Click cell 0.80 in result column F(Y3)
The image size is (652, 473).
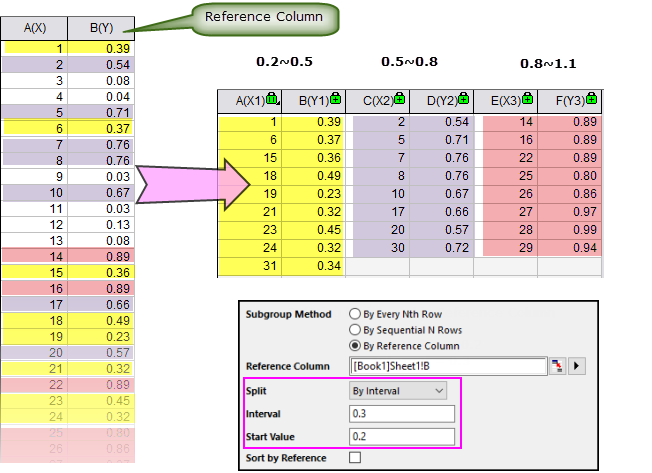570,176
